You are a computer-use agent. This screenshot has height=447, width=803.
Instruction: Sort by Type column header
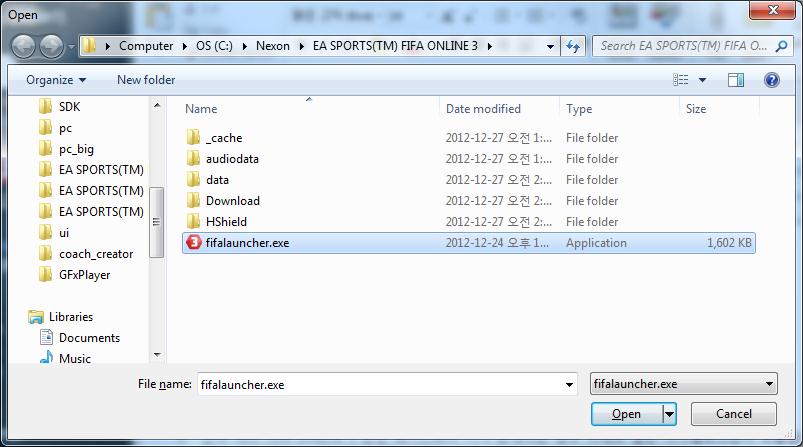pos(579,109)
